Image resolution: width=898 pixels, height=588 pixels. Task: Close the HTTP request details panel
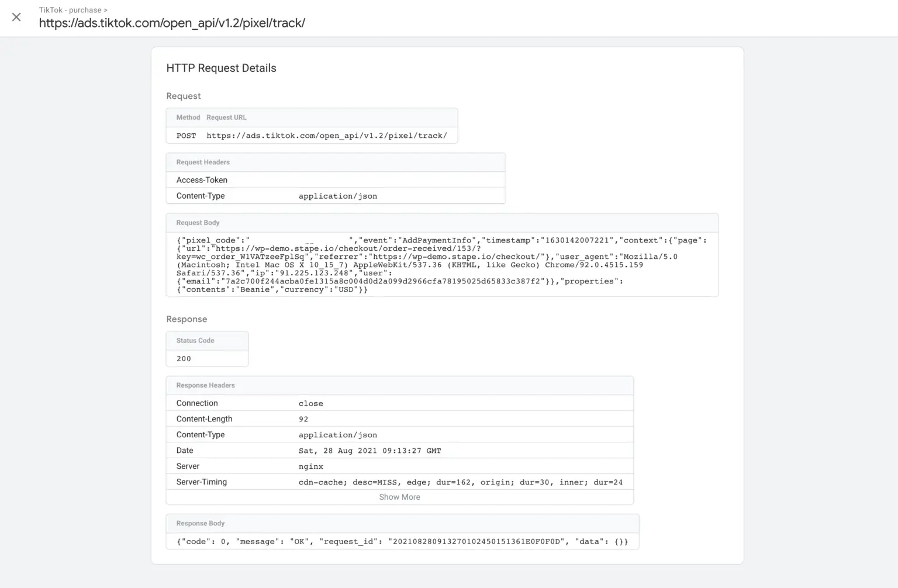click(16, 17)
